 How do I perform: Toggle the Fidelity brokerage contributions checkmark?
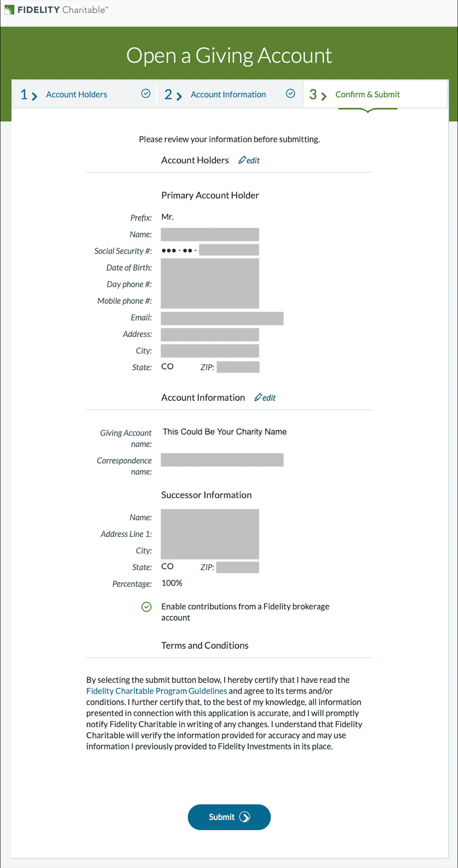tap(147, 607)
